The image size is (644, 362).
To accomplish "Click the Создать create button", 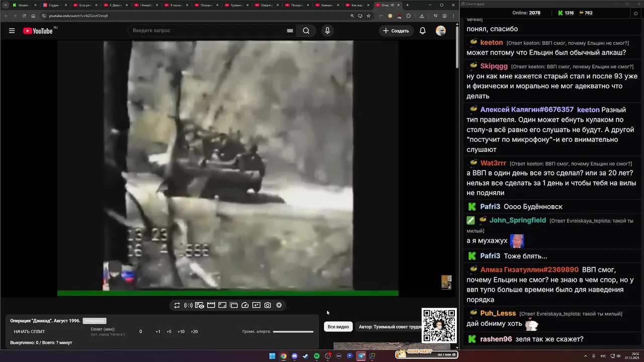I will coord(396,31).
